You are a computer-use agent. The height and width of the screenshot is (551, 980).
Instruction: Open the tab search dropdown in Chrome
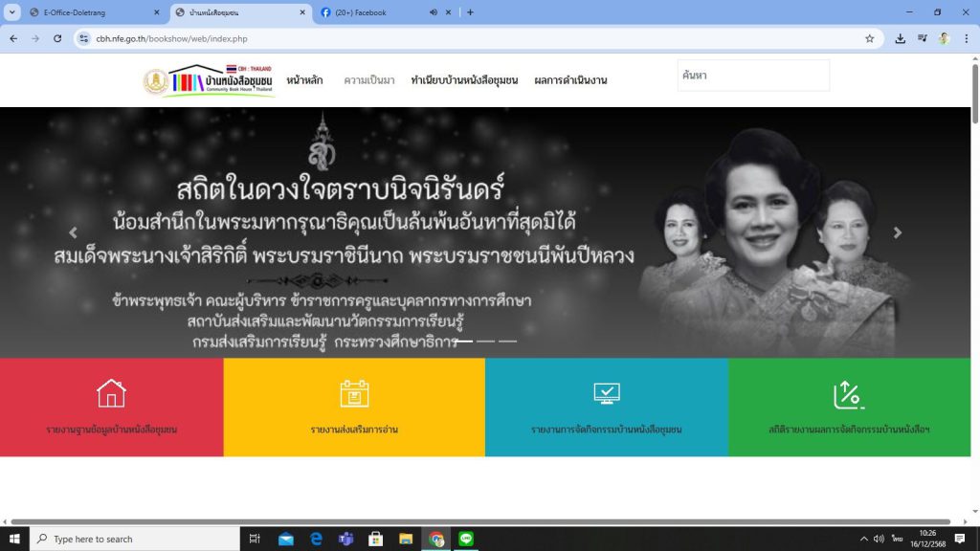coord(12,12)
